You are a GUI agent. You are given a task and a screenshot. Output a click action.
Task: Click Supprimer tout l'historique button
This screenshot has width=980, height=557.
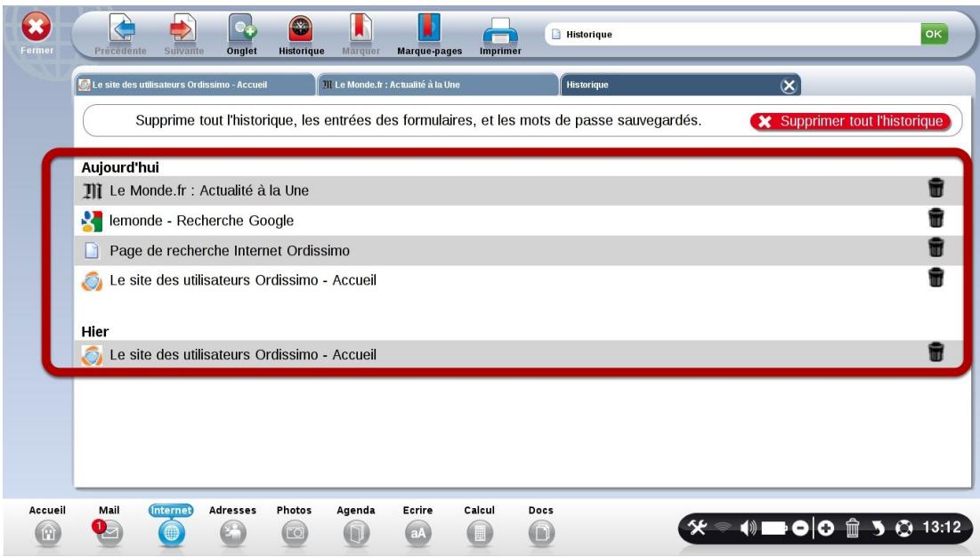click(851, 121)
